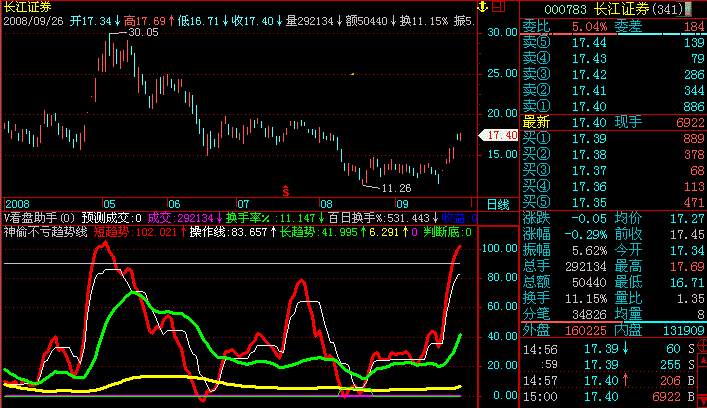Click the 换手 11.15% value
This screenshot has height=408, width=707.
[586, 298]
